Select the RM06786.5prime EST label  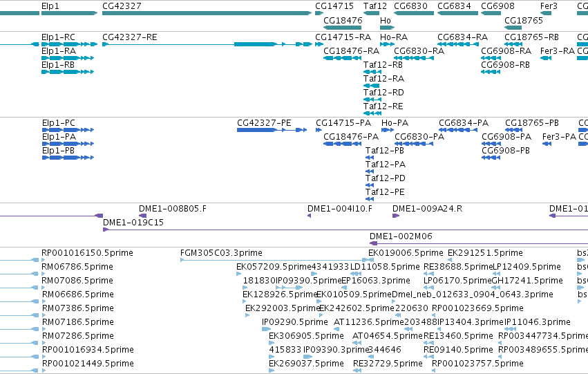point(77,267)
